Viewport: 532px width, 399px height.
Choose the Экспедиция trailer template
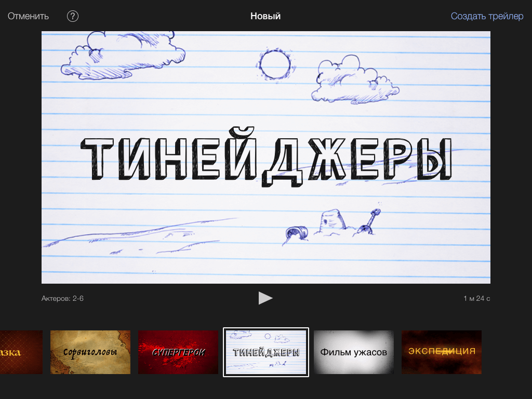pos(442,352)
